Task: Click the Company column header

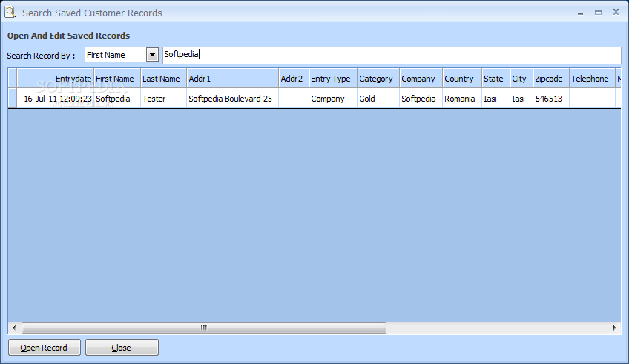Action: pyautogui.click(x=421, y=79)
